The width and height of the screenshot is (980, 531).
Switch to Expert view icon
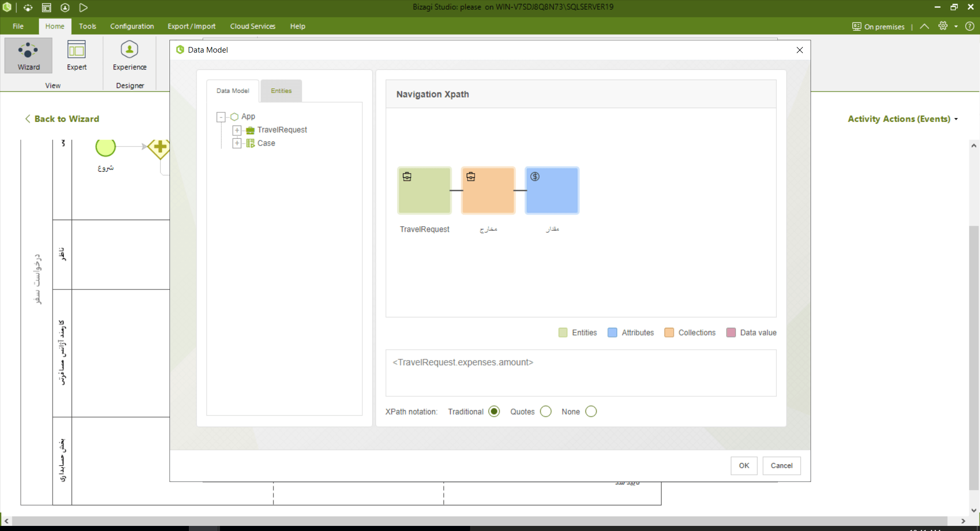[77, 55]
